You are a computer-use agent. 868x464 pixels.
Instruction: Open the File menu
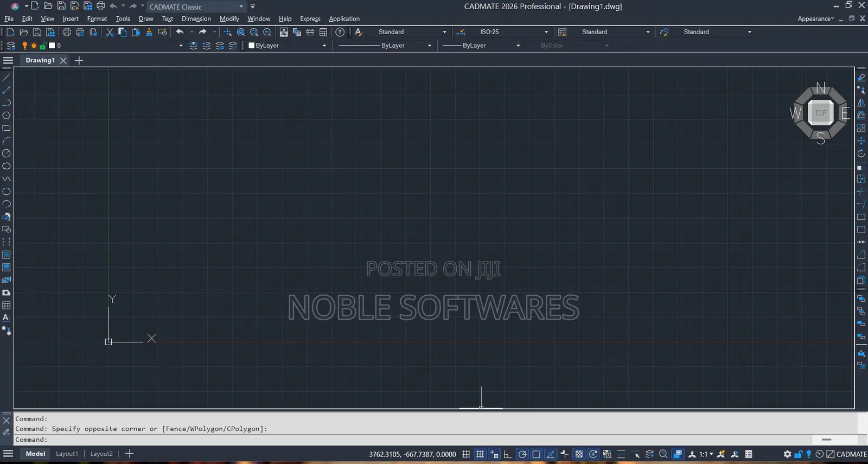pyautogui.click(x=9, y=18)
